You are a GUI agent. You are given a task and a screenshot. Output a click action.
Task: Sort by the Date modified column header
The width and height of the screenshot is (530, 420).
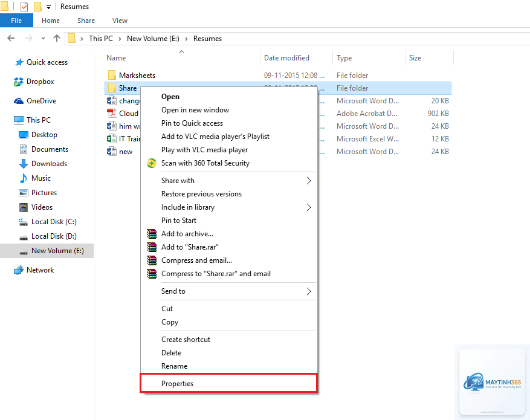tap(297, 58)
